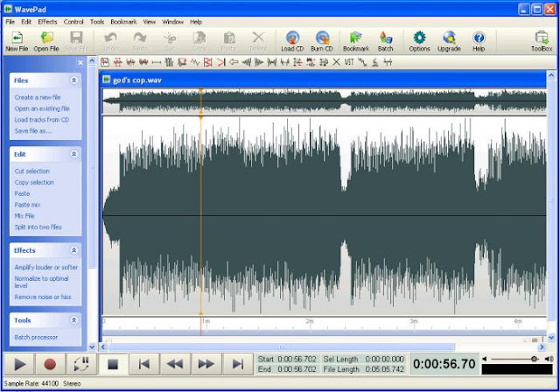The height and width of the screenshot is (392, 560).
Task: Click 'Split into two files' link
Action: [x=38, y=227]
